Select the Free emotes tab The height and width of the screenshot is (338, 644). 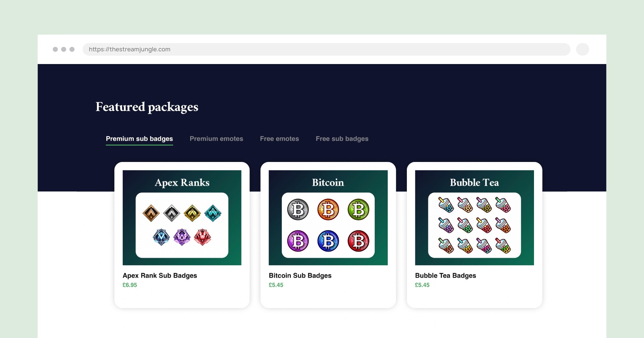(x=279, y=139)
